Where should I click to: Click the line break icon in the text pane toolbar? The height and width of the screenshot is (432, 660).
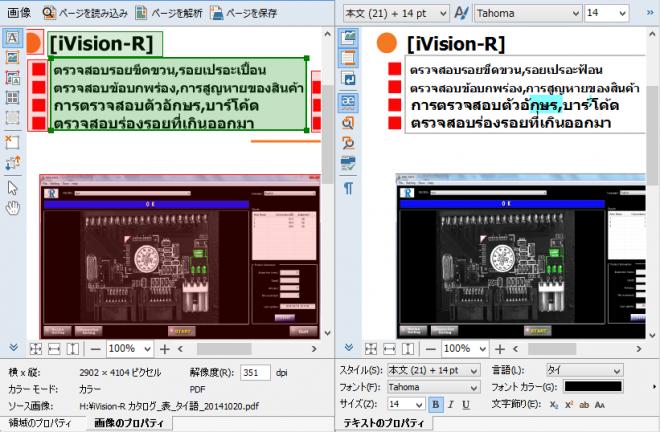[x=349, y=78]
